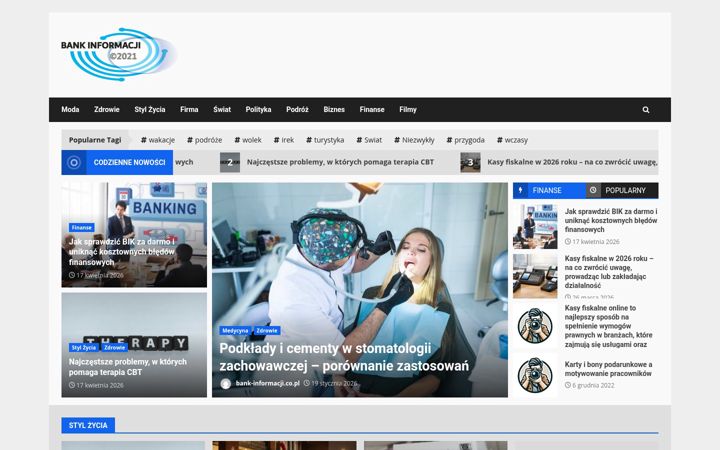Open BIK article title on banking card
The height and width of the screenshot is (450, 720).
tap(122, 252)
